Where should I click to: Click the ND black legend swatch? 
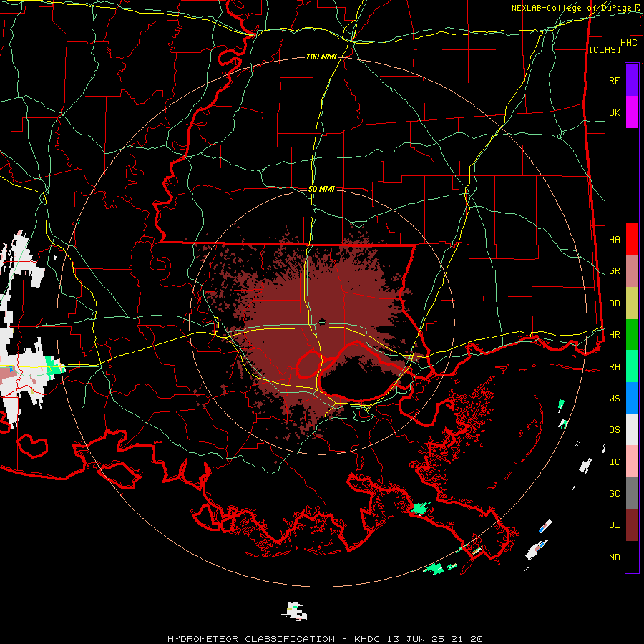click(x=632, y=557)
